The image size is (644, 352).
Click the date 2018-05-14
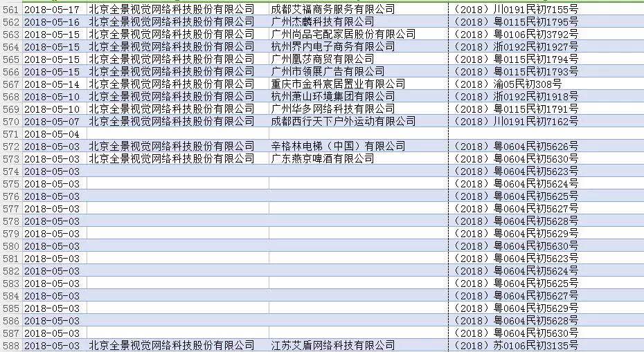pos(52,84)
